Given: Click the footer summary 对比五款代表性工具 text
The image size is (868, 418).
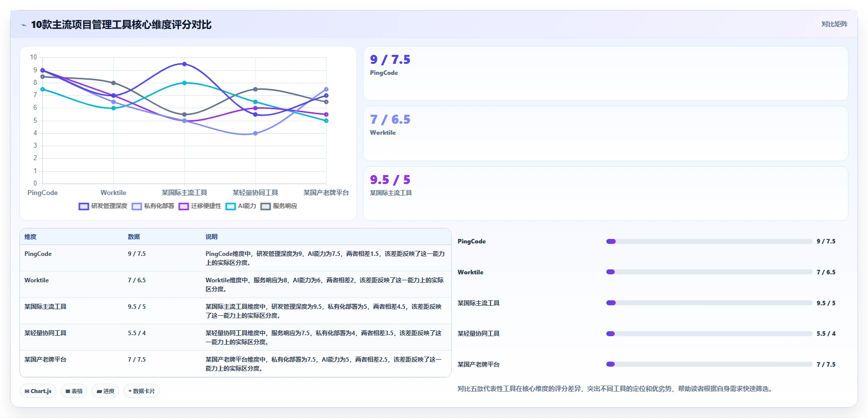Looking at the screenshot, I should [615, 389].
